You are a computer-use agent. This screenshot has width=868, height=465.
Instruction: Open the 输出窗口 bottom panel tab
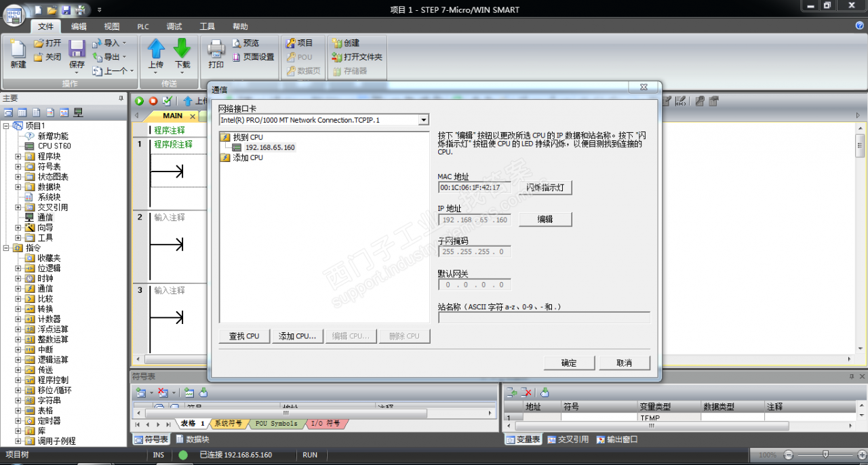(617, 439)
